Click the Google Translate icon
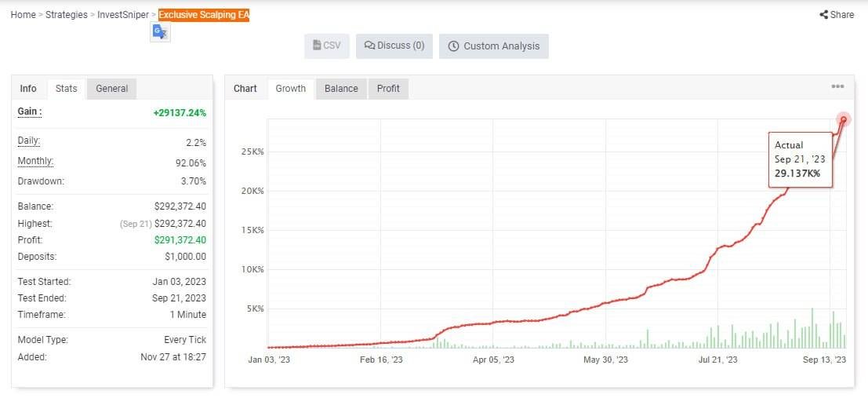Screen dimensions: 868x398 160,31
